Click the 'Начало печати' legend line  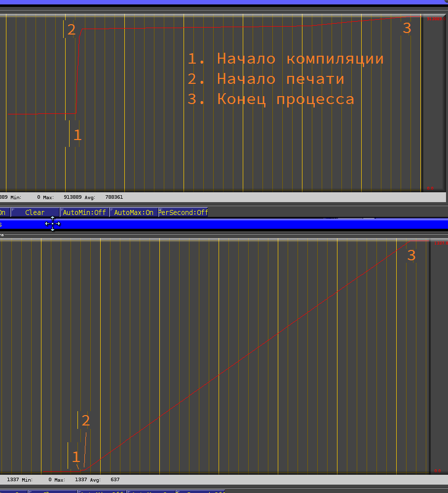click(265, 79)
